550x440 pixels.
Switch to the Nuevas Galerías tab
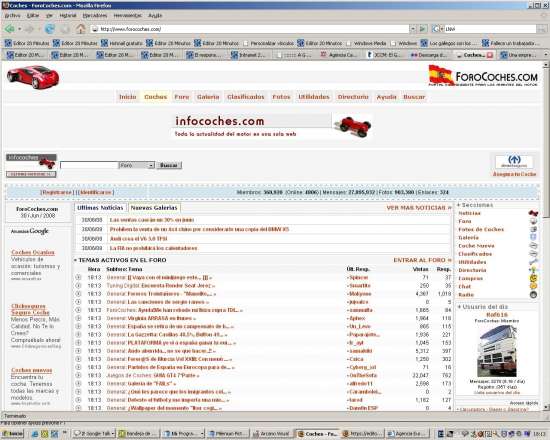(154, 208)
